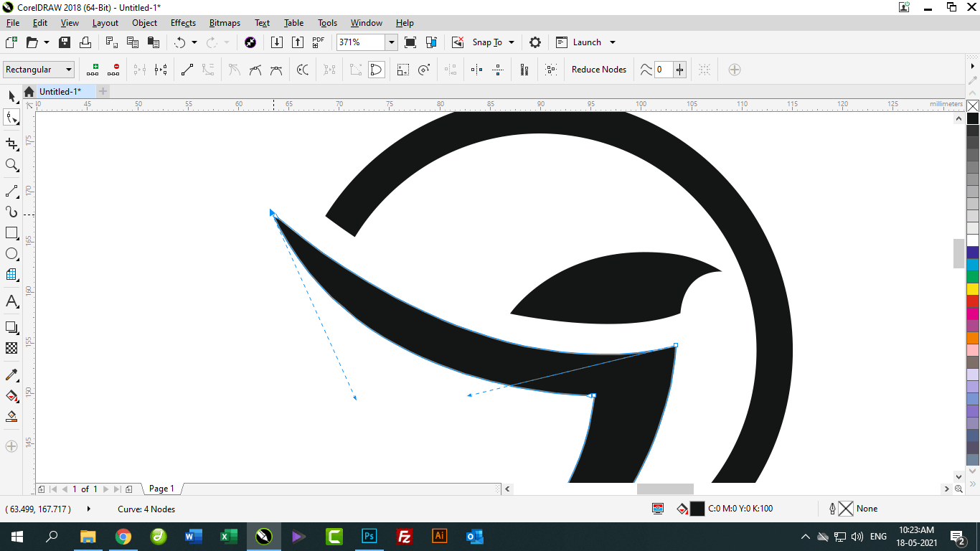Select the Text tool
The width and height of the screenshot is (980, 551).
pyautogui.click(x=11, y=301)
